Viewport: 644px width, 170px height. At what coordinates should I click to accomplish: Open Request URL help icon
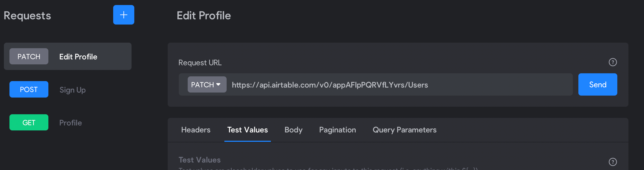pos(613,62)
